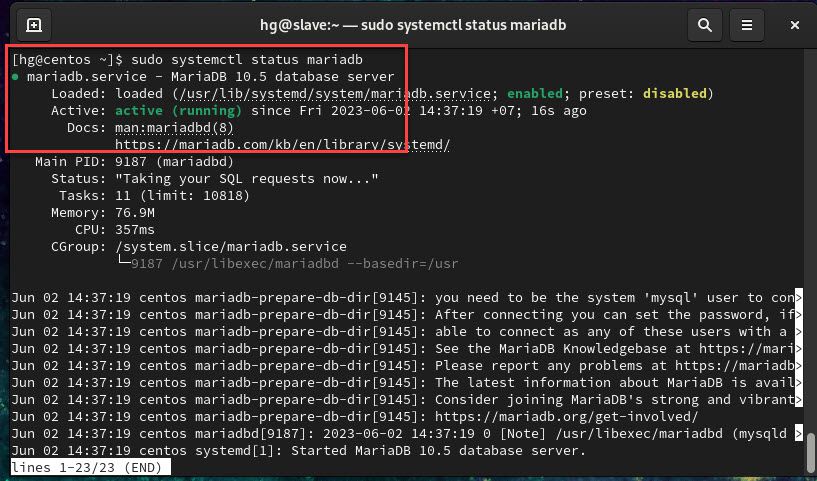
Task: Click the https://mariadb.org/get-involved/ URL
Action: [566, 416]
